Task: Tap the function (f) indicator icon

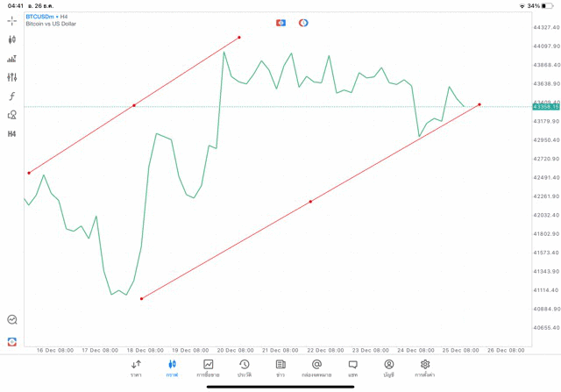Action: pos(11,96)
